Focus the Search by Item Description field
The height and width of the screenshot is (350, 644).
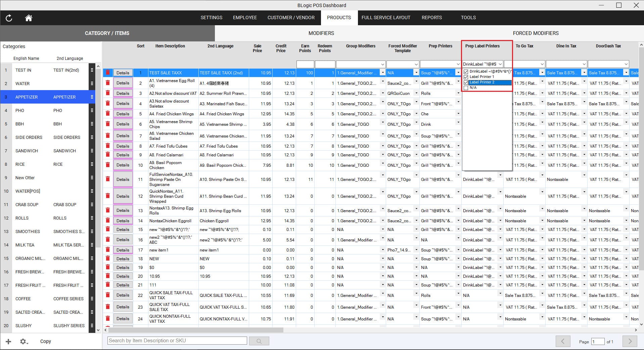(x=177, y=341)
